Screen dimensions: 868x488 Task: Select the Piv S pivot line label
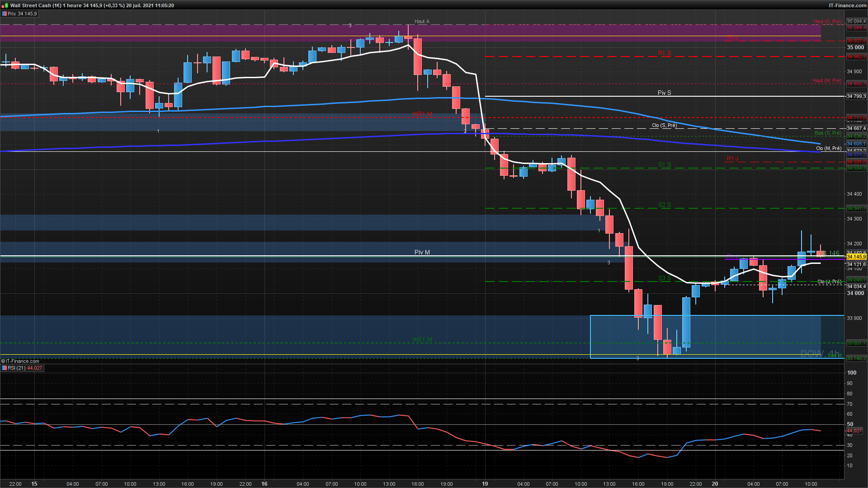(664, 93)
